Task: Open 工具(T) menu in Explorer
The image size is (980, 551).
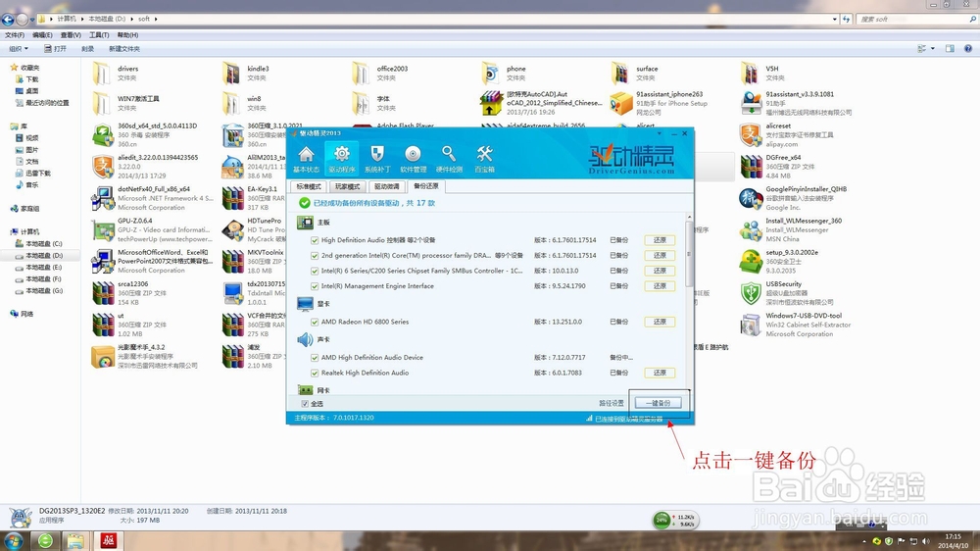Action: (x=99, y=35)
